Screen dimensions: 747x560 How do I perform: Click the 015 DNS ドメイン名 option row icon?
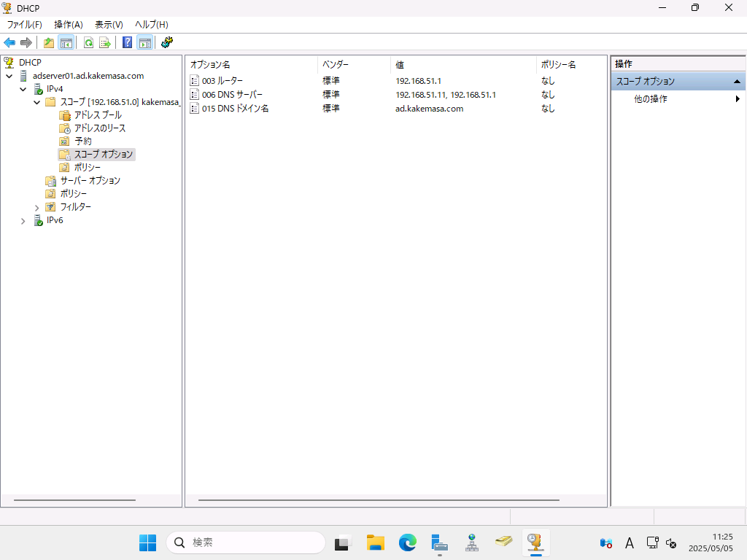[x=194, y=109]
